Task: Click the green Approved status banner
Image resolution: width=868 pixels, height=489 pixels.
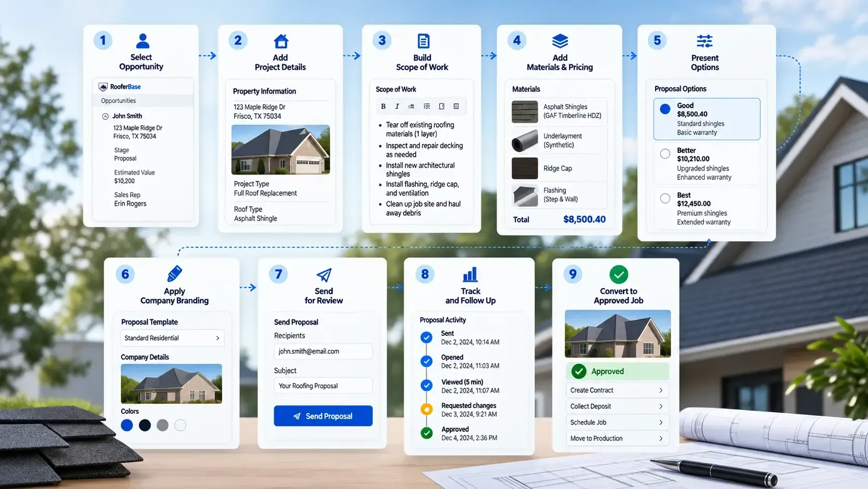Action: click(617, 371)
